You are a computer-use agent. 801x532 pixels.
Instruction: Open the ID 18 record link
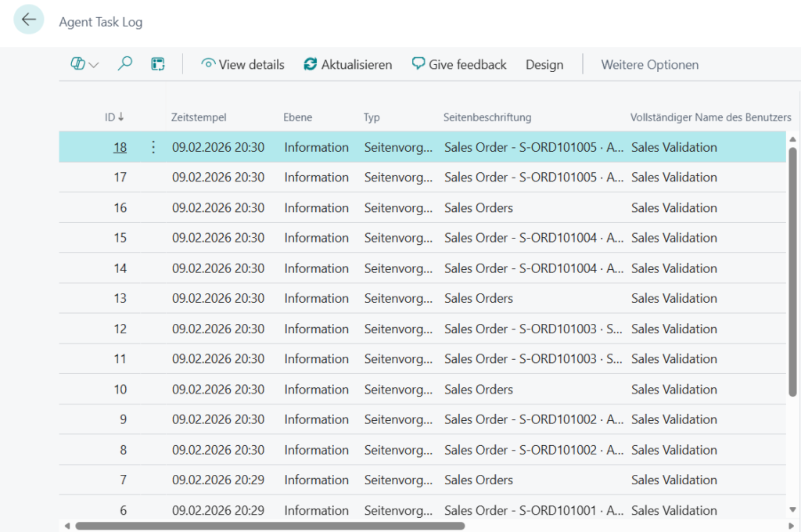(120, 147)
